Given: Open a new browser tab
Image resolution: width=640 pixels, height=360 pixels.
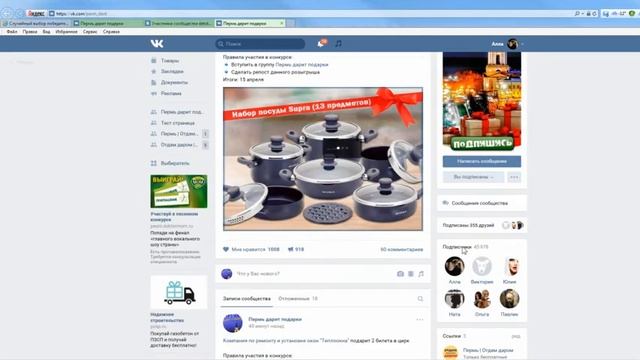Looking at the screenshot, I should (291, 23).
